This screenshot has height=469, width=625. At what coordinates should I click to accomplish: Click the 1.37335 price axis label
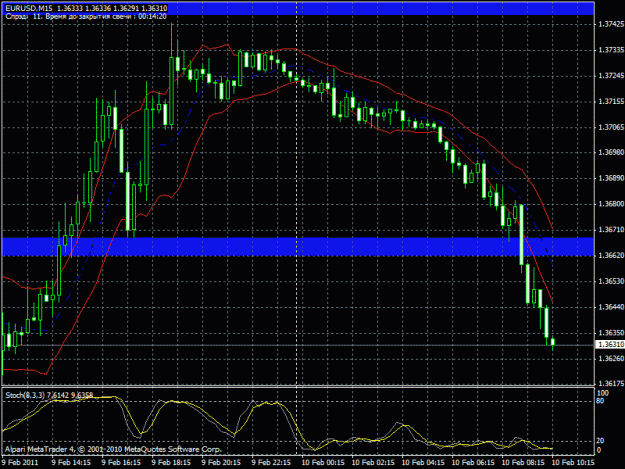click(611, 50)
